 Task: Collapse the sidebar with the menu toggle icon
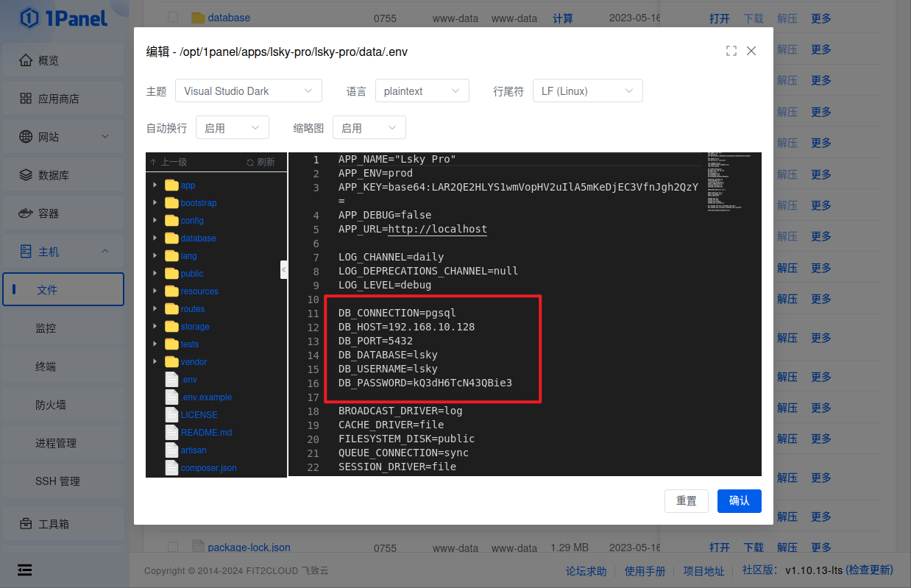tap(25, 570)
